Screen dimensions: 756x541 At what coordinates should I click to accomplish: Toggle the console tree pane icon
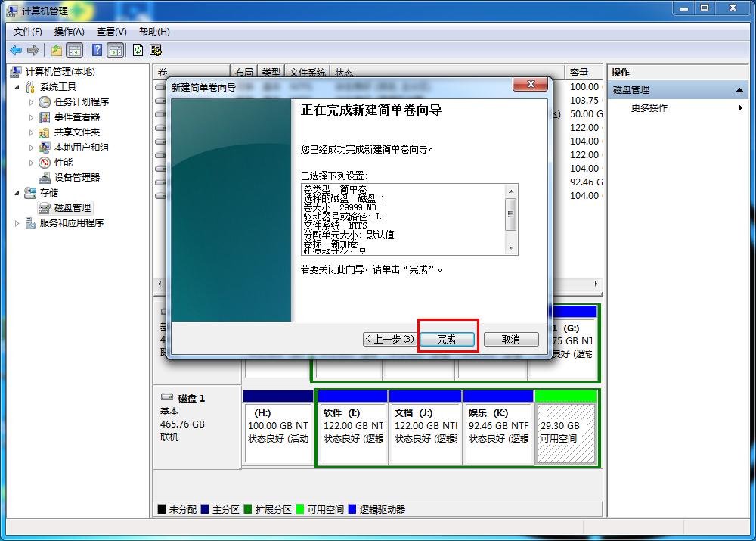(74, 50)
